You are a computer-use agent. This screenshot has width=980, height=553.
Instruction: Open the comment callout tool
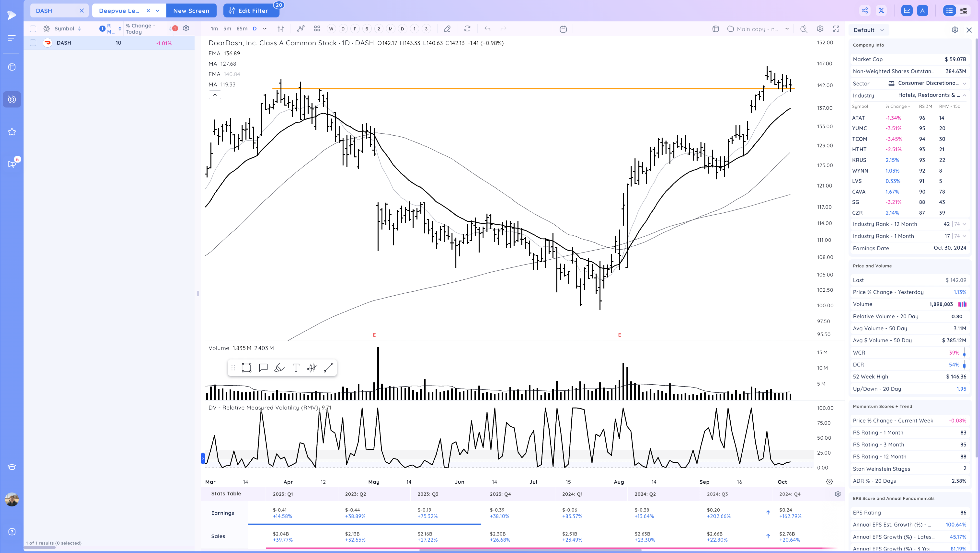click(263, 367)
